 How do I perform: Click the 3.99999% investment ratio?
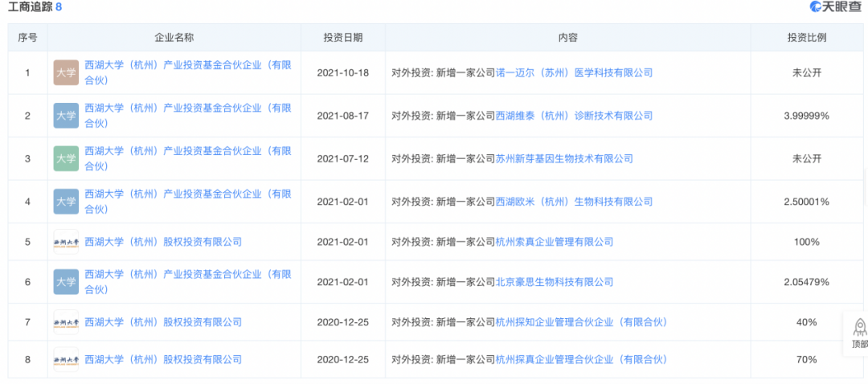tap(807, 116)
